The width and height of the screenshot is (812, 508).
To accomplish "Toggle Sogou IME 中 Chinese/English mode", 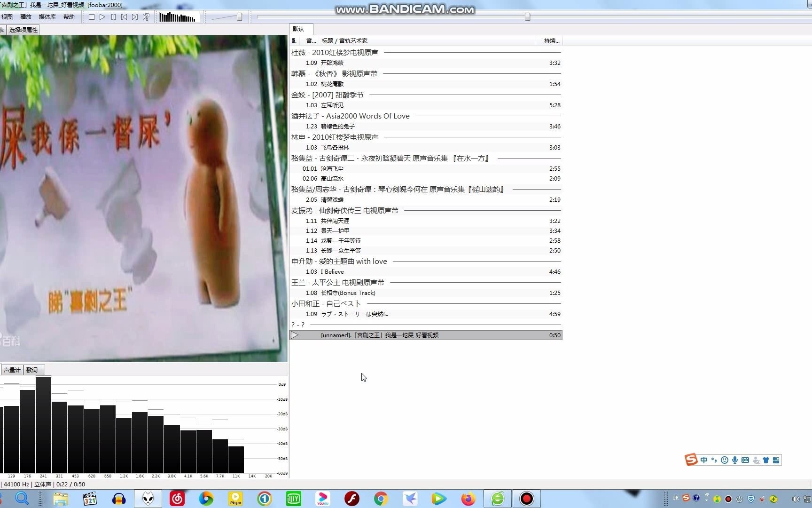I will pos(704,460).
